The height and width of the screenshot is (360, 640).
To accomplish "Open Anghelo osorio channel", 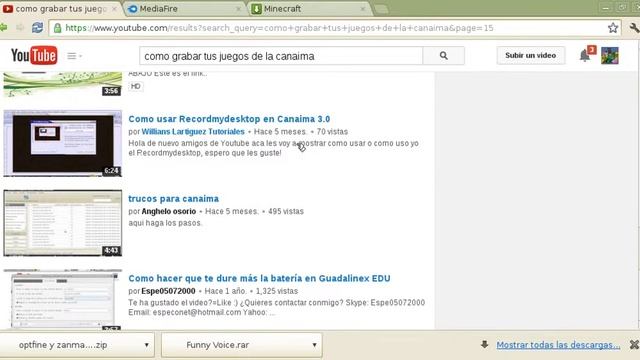I will 169,211.
